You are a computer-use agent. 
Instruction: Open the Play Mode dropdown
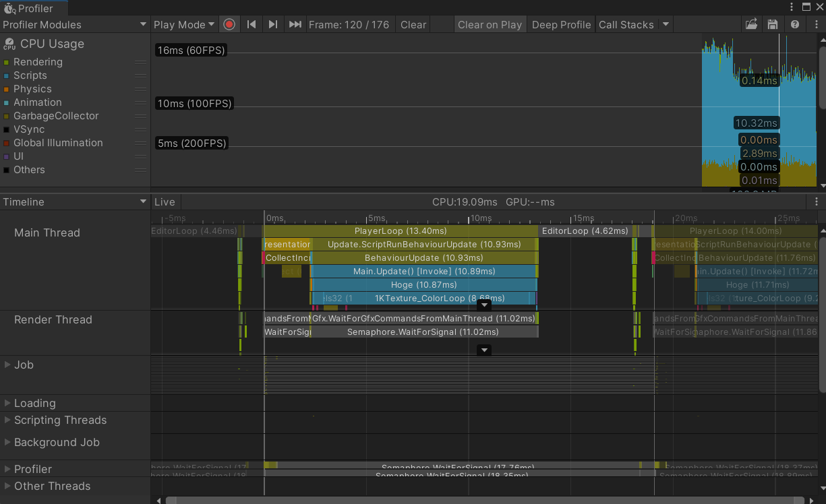(183, 24)
